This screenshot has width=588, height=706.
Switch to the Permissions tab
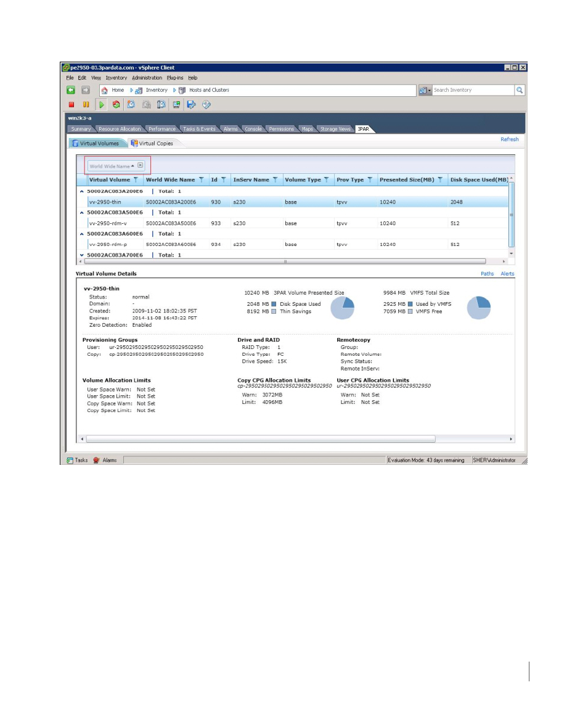282,129
